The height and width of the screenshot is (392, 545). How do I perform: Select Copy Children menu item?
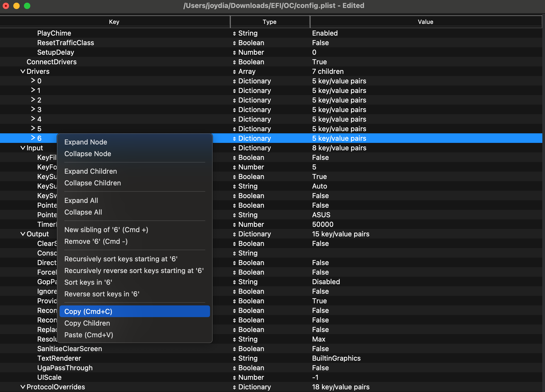(135, 323)
